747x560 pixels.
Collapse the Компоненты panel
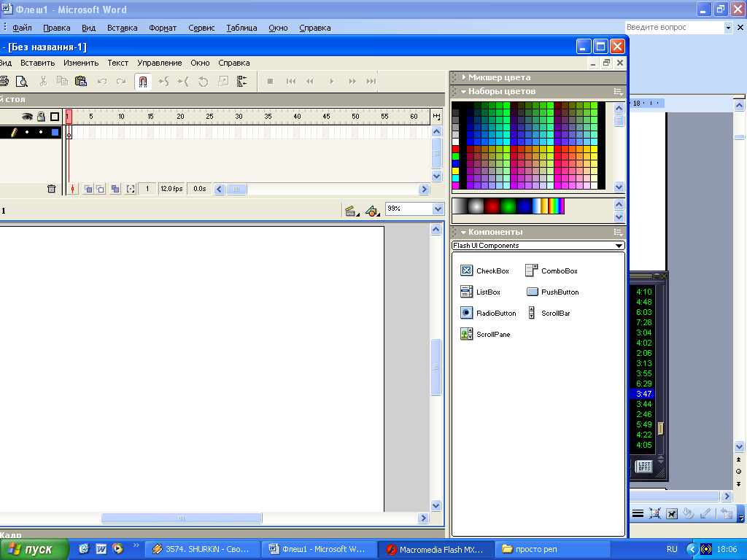[463, 233]
